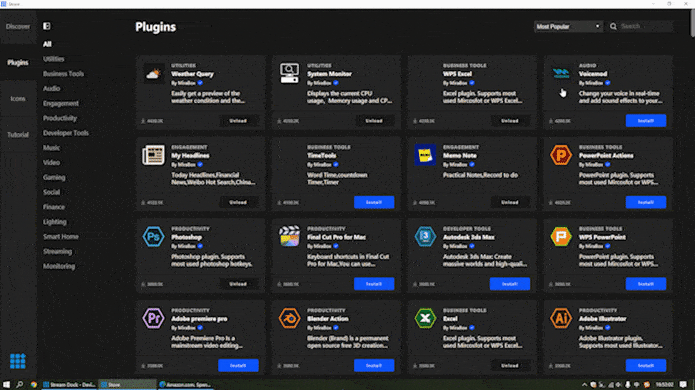This screenshot has height=390, width=695.
Task: Click the Memo Note plugin icon
Action: [x=425, y=155]
